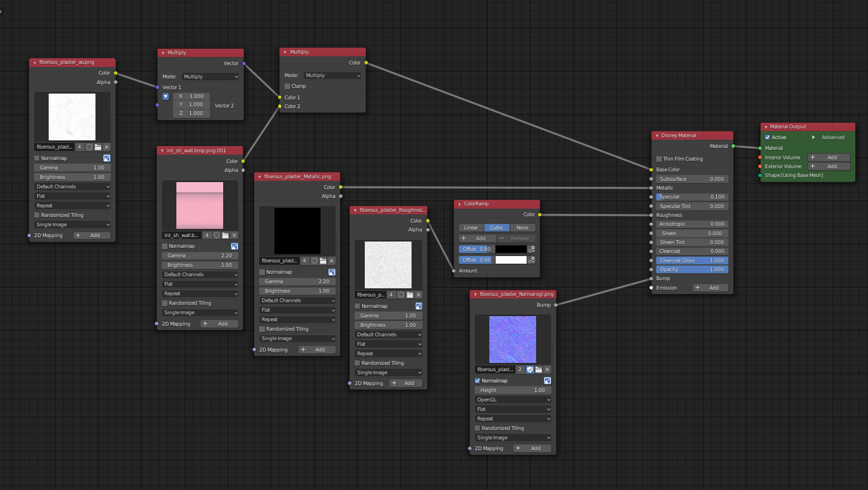Select Linear interpolation in ColorRamp
Image resolution: width=868 pixels, height=490 pixels.
471,228
